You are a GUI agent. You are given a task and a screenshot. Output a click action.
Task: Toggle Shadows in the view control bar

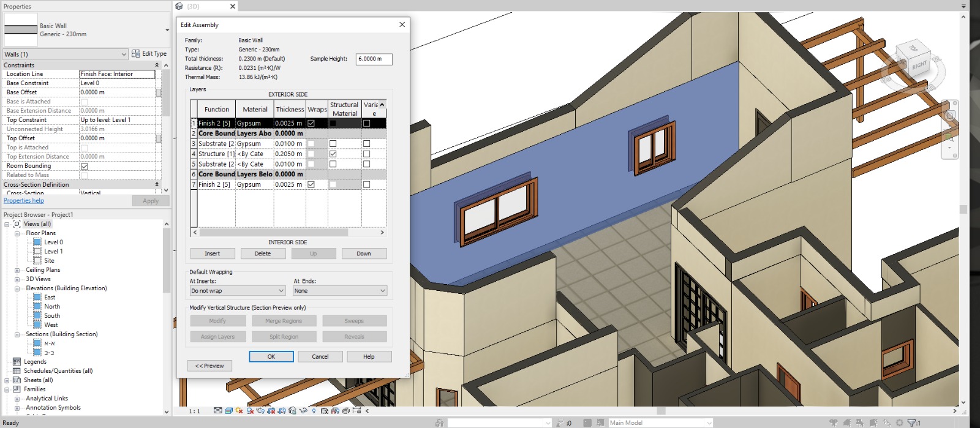(250, 411)
